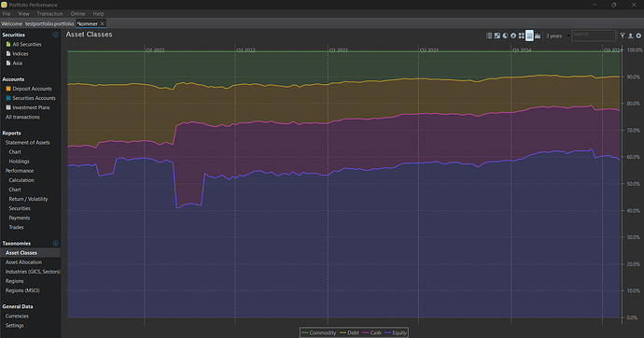Open Return / Volatility report

pos(28,199)
